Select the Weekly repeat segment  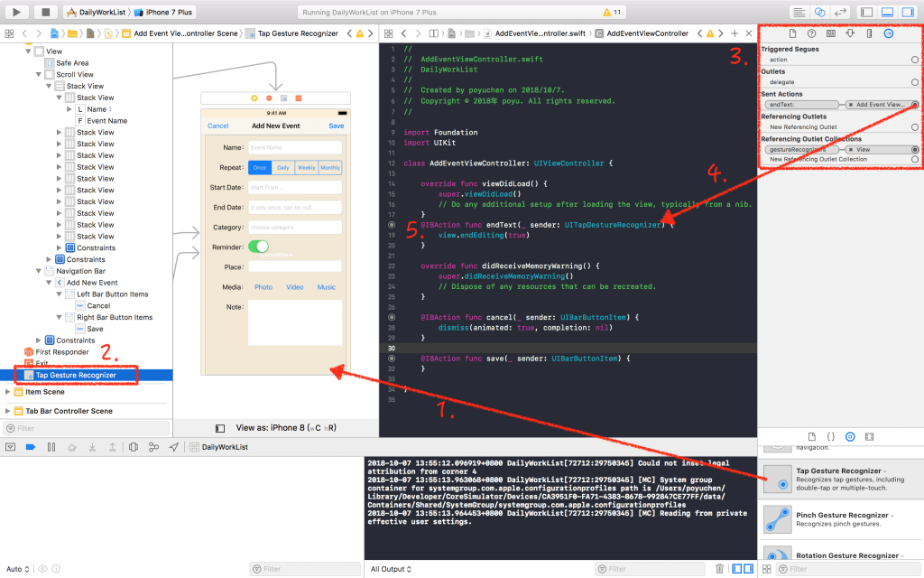point(307,167)
